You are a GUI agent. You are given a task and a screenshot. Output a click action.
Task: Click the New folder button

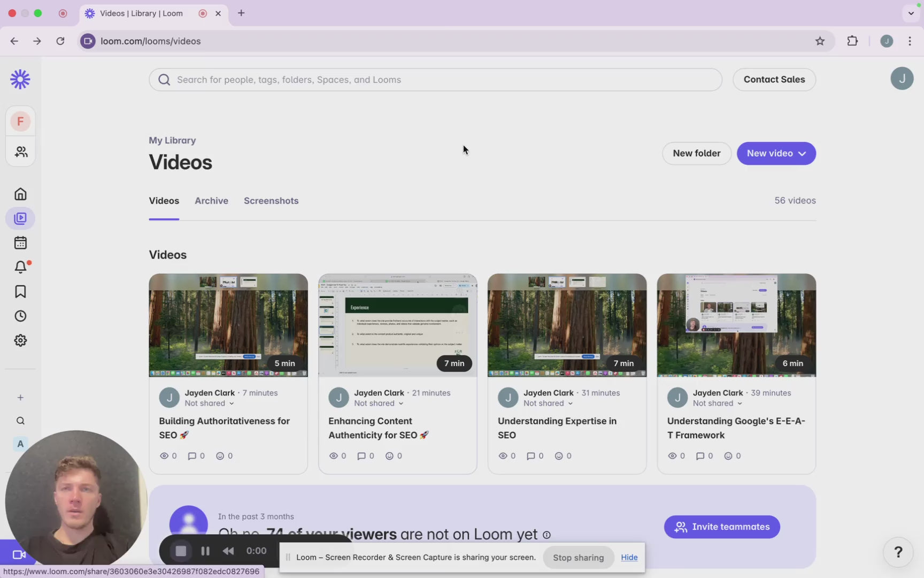coord(696,154)
